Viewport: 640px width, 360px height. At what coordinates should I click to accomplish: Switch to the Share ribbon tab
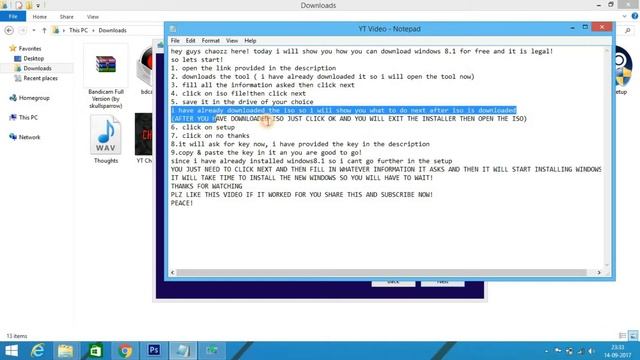tap(67, 17)
